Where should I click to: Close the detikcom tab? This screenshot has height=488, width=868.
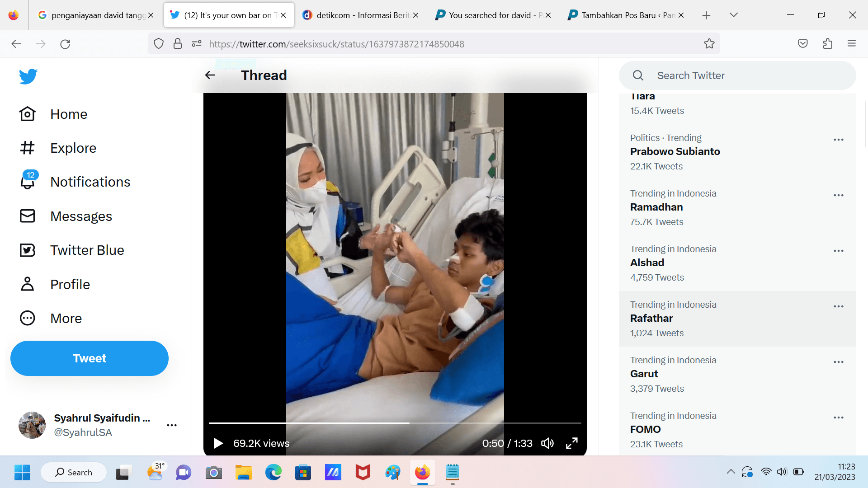(x=415, y=15)
